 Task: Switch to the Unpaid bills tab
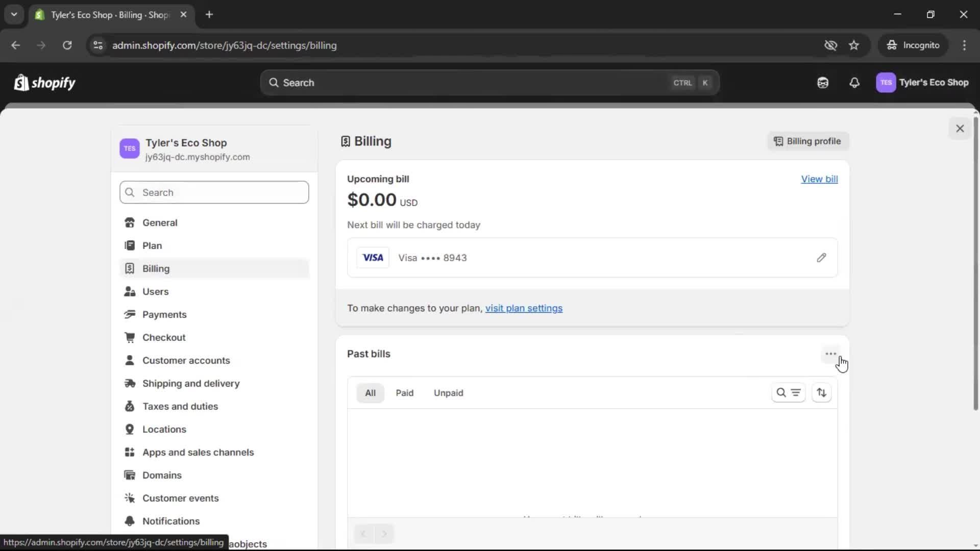click(448, 393)
